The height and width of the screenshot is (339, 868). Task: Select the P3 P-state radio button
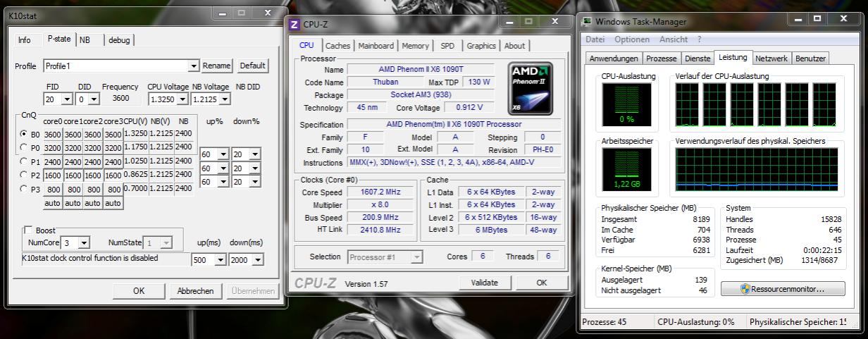pyautogui.click(x=25, y=189)
